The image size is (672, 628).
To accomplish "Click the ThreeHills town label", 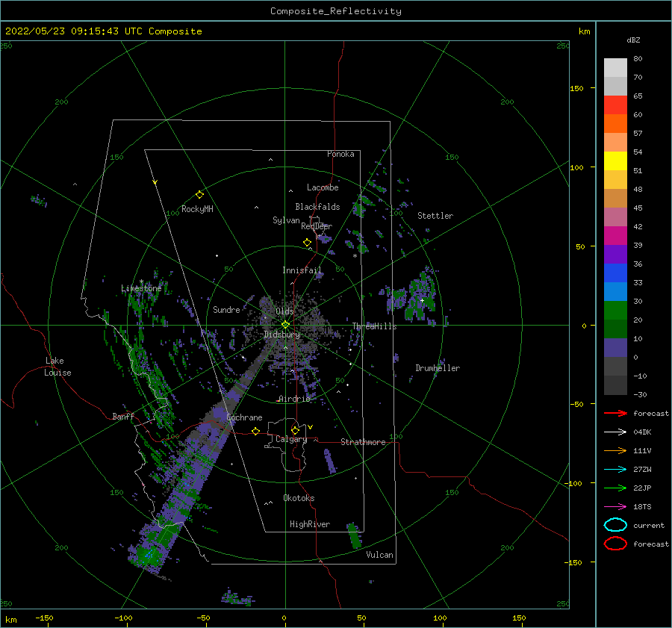I will pyautogui.click(x=375, y=326).
